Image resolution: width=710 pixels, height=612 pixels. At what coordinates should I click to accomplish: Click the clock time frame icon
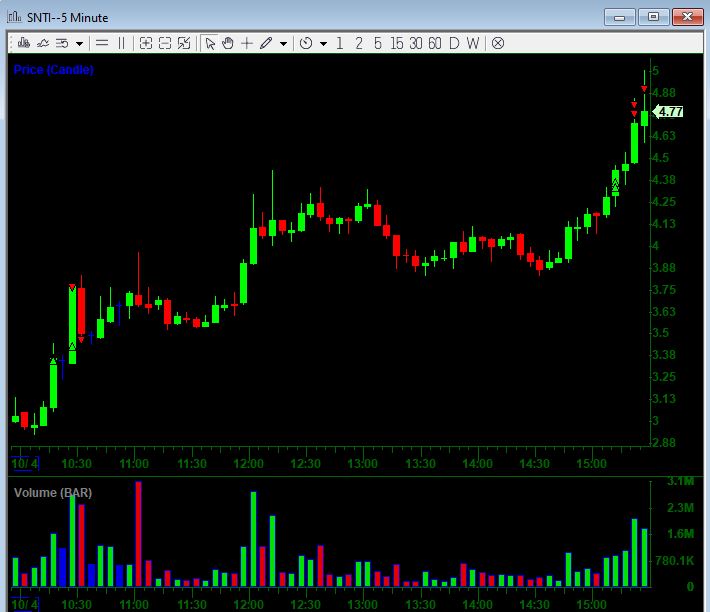306,43
